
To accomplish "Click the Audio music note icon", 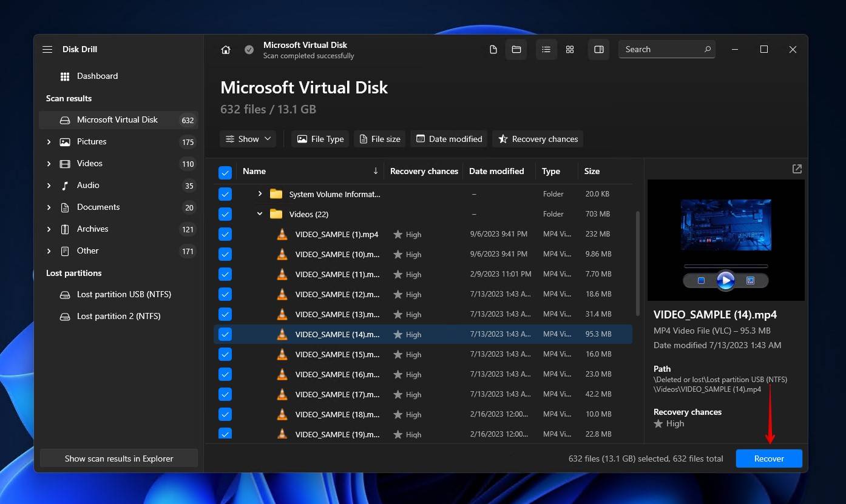I will point(65,186).
